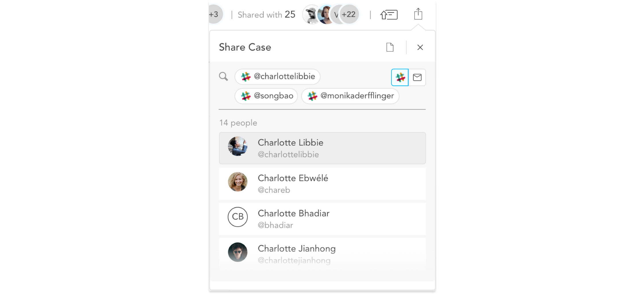Screen dimensions: 644x294
Task: Click Charlotte Ebwélé's profile photo
Action: (238, 182)
